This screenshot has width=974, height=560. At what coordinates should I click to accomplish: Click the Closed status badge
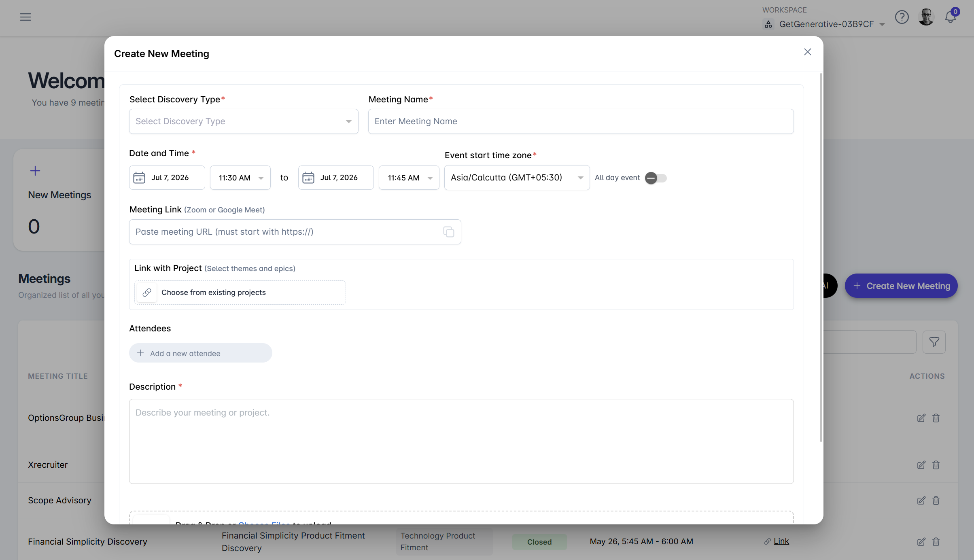pos(539,542)
